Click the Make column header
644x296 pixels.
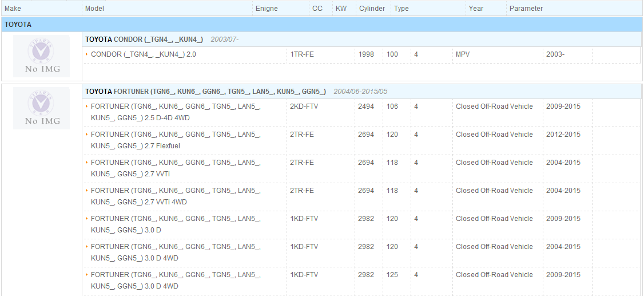click(13, 9)
